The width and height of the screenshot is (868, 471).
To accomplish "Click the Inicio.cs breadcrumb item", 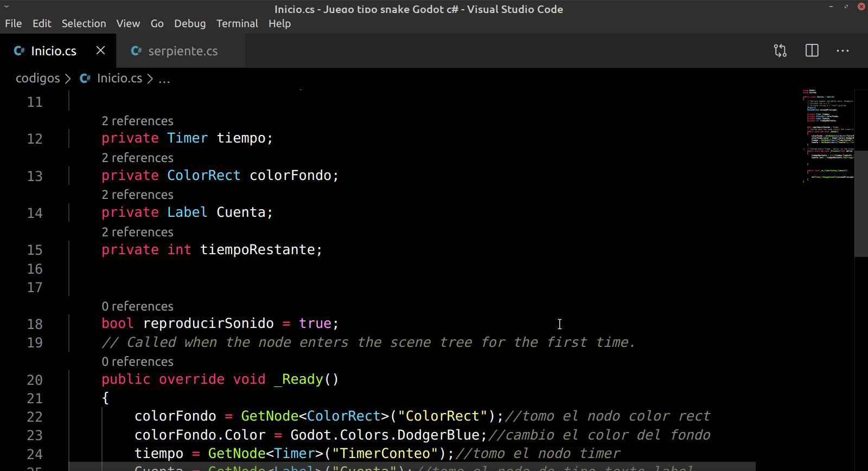I will pos(119,78).
